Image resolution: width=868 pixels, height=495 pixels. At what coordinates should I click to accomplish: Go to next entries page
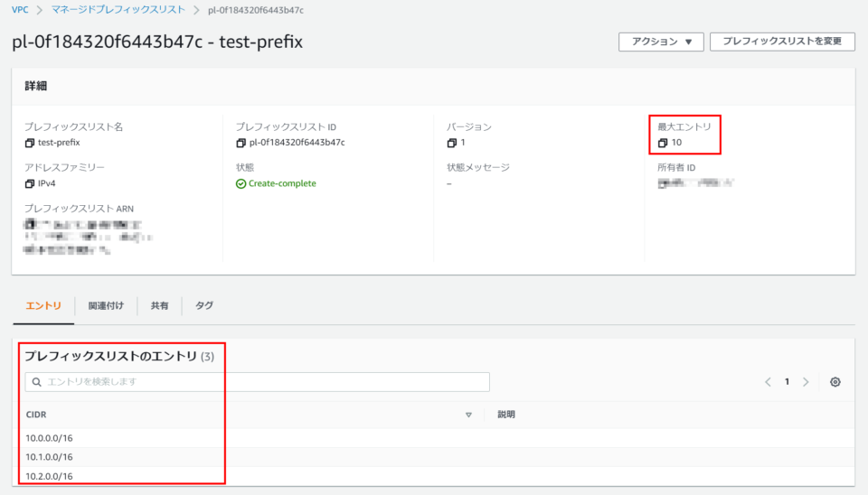pyautogui.click(x=806, y=381)
